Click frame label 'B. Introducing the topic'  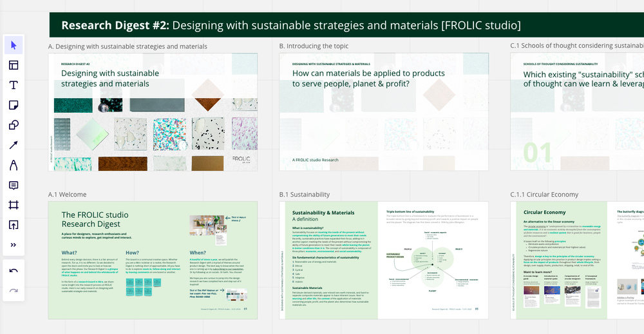(314, 46)
